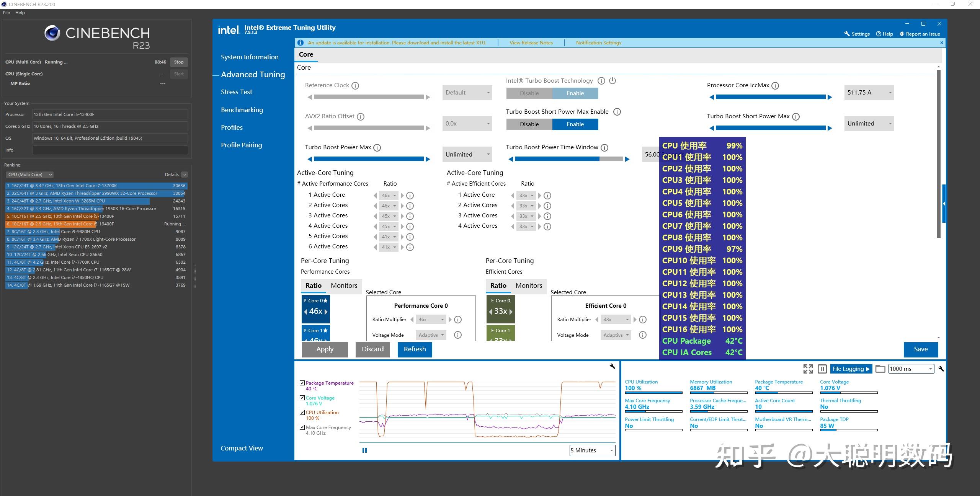Click the Discard button
This screenshot has width=980, height=496.
[x=372, y=349]
